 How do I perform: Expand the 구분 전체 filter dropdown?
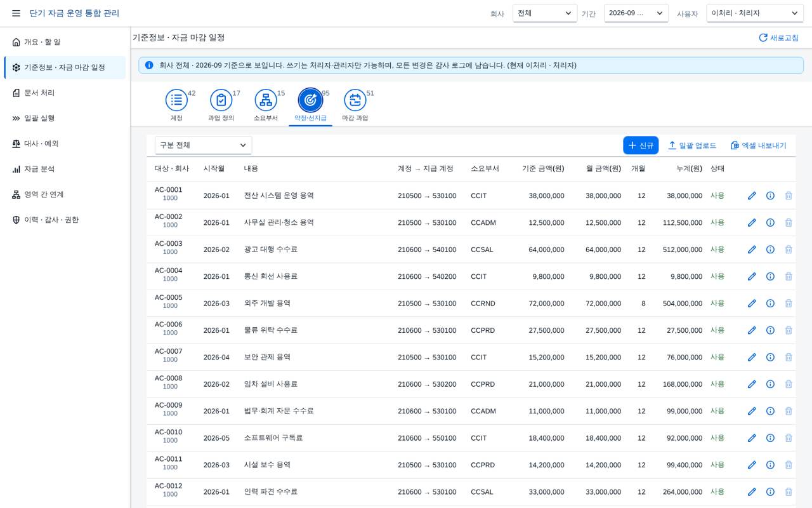[x=203, y=145]
